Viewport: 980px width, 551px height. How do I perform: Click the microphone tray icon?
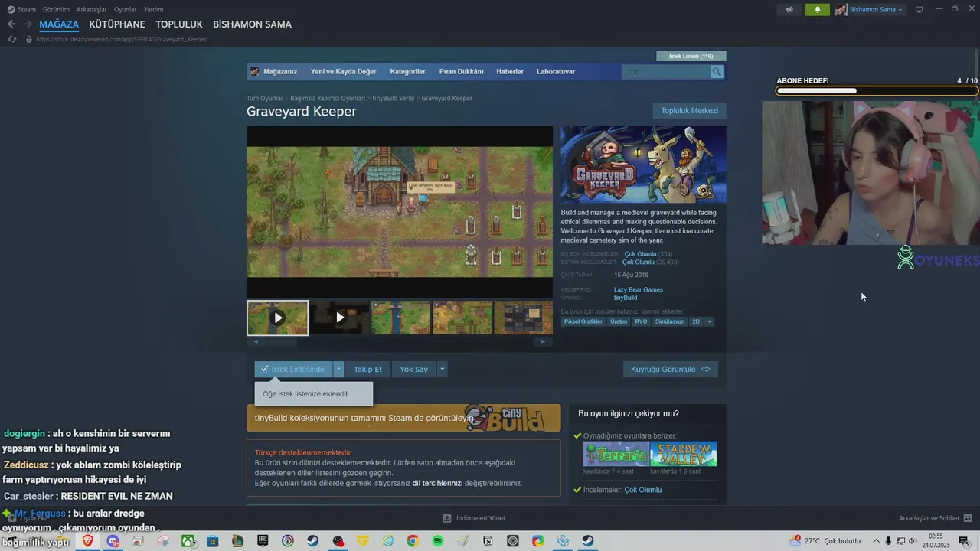click(x=888, y=541)
